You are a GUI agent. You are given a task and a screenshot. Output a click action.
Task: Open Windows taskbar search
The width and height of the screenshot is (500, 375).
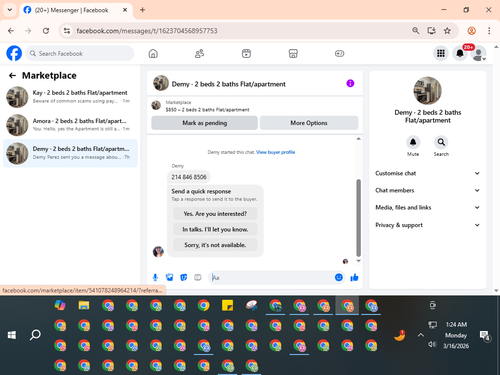click(35, 335)
